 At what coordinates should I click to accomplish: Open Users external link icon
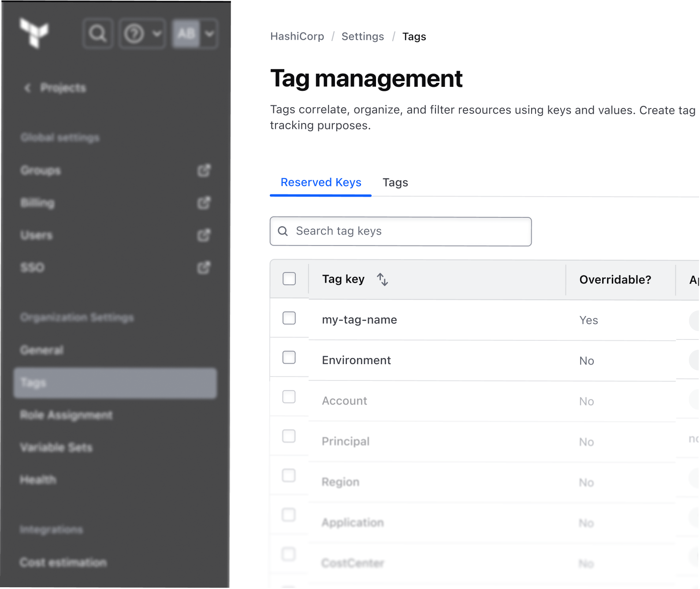pyautogui.click(x=204, y=235)
